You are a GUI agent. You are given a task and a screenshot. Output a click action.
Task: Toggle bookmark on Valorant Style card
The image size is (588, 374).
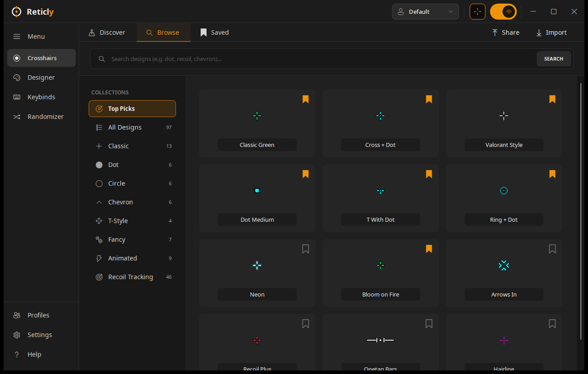[x=552, y=99]
